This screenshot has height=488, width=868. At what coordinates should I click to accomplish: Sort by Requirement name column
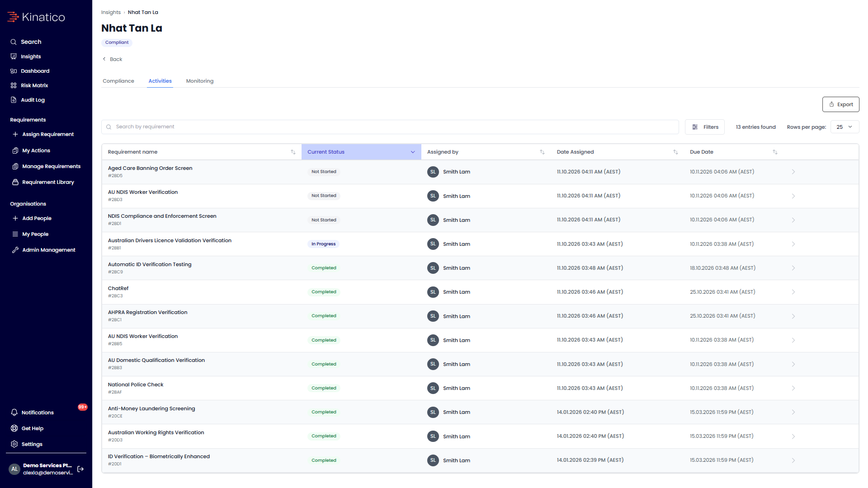point(293,152)
